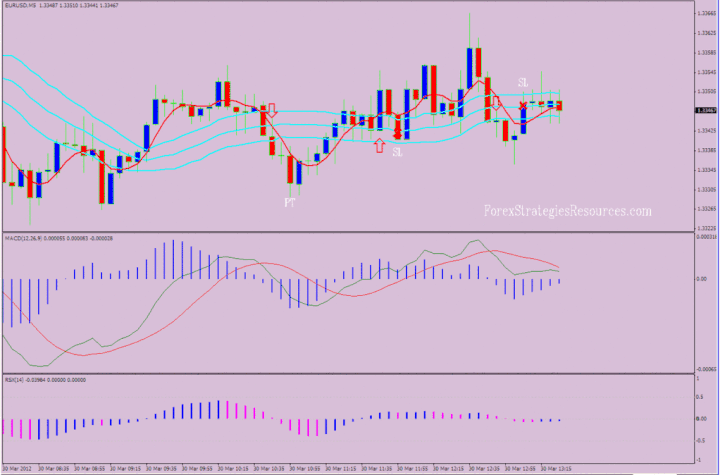Click the 30 Mar 10:15 time label
720x475 pixels.
[x=233, y=469]
